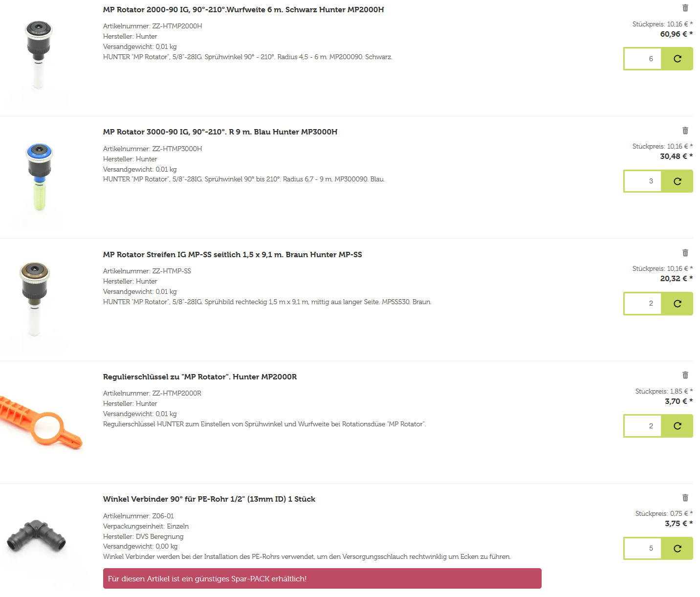Remove MP Rotator 3000-90 with trash icon

(685, 131)
